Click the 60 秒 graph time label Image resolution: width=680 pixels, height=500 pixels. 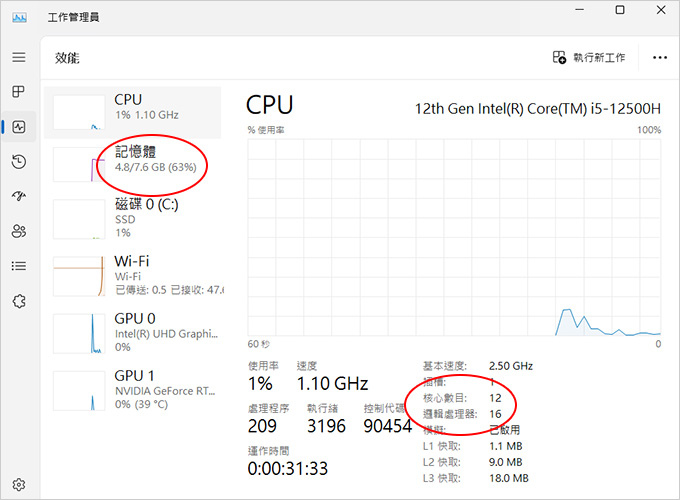coord(258,344)
